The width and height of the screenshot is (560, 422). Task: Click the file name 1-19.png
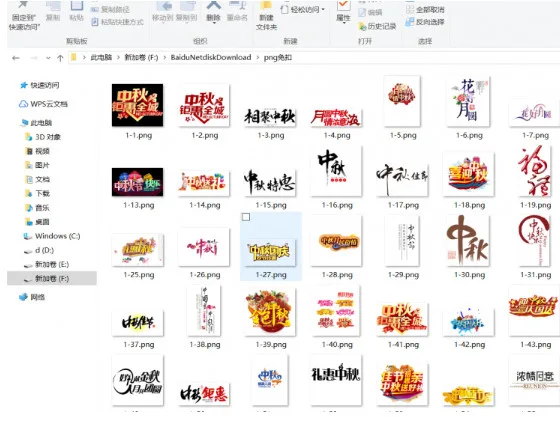click(x=535, y=205)
